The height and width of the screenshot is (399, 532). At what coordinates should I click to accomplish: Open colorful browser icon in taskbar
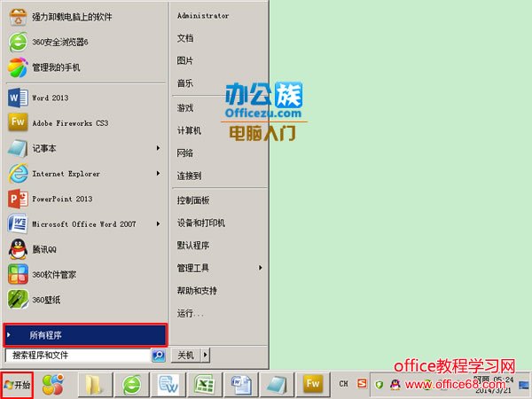coord(53,385)
